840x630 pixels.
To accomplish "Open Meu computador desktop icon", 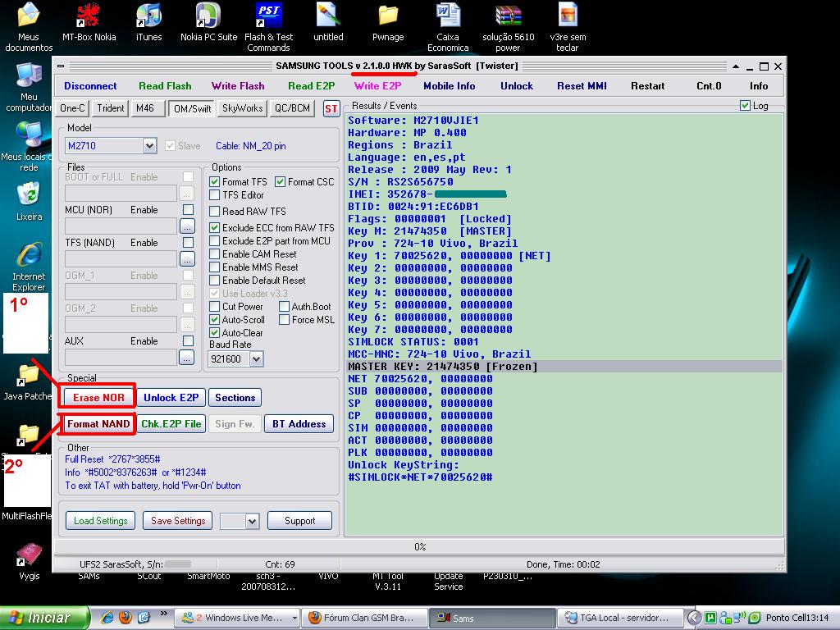I will (x=29, y=87).
